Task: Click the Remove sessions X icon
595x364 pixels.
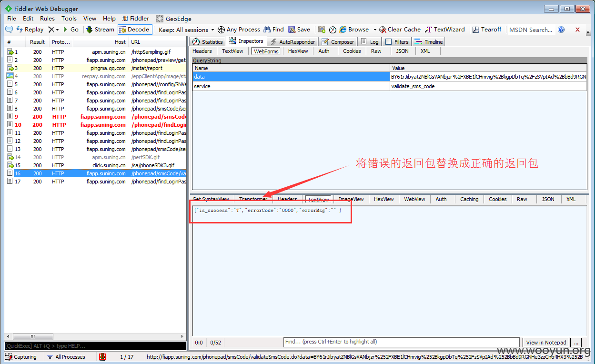Action: click(x=51, y=30)
